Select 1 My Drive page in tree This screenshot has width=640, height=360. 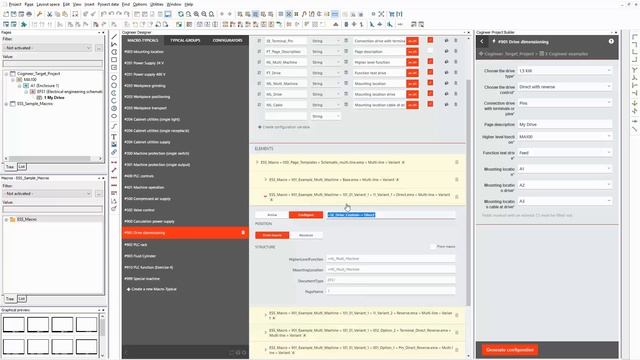(54, 98)
